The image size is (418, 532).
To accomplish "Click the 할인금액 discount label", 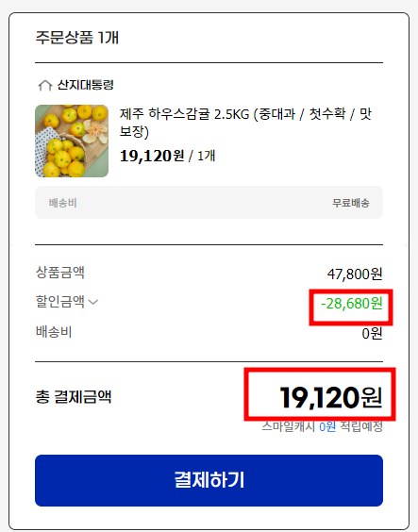I will click(59, 301).
